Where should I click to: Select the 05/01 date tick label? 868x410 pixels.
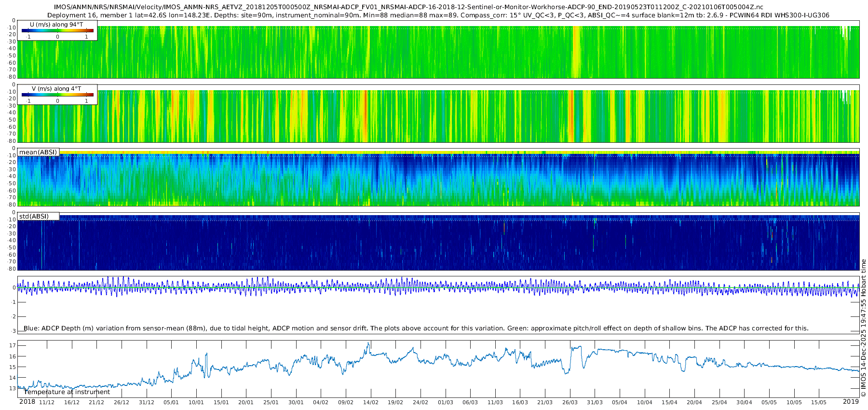coord(171,402)
